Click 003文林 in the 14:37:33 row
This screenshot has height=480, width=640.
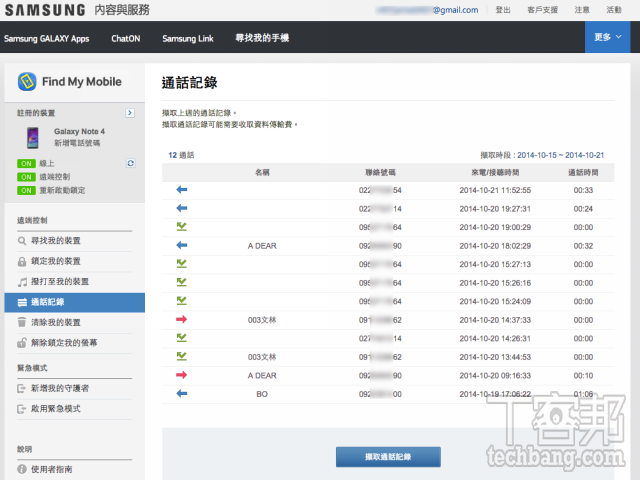262,320
